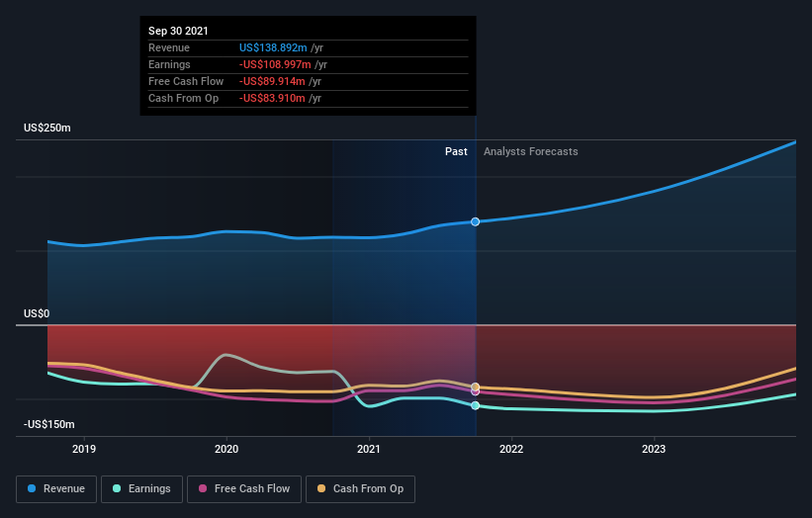Toggle the Revenue legend button
812x518 pixels.
(x=56, y=489)
